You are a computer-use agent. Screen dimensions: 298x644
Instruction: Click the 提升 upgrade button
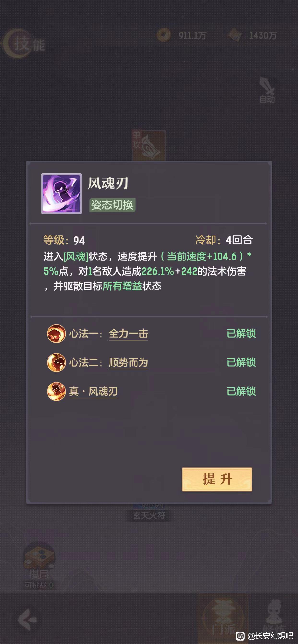217,479
